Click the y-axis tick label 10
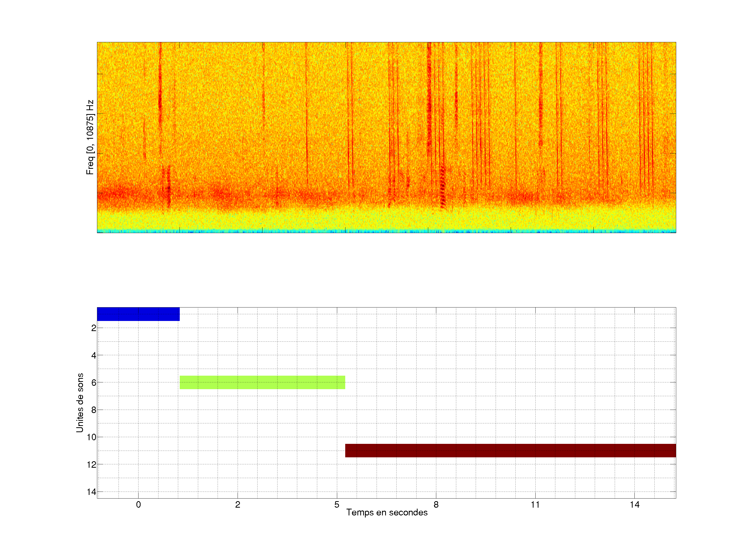747x560 pixels. tap(92, 437)
